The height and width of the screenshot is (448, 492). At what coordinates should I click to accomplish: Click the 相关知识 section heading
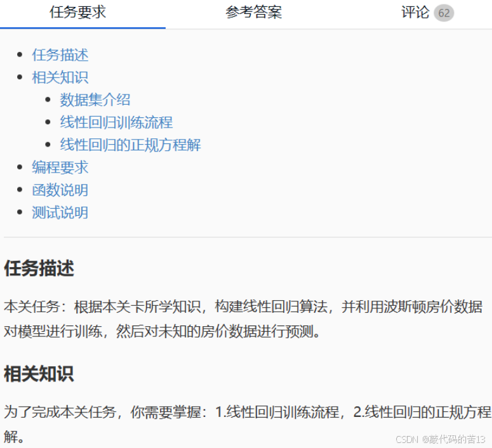(x=39, y=374)
